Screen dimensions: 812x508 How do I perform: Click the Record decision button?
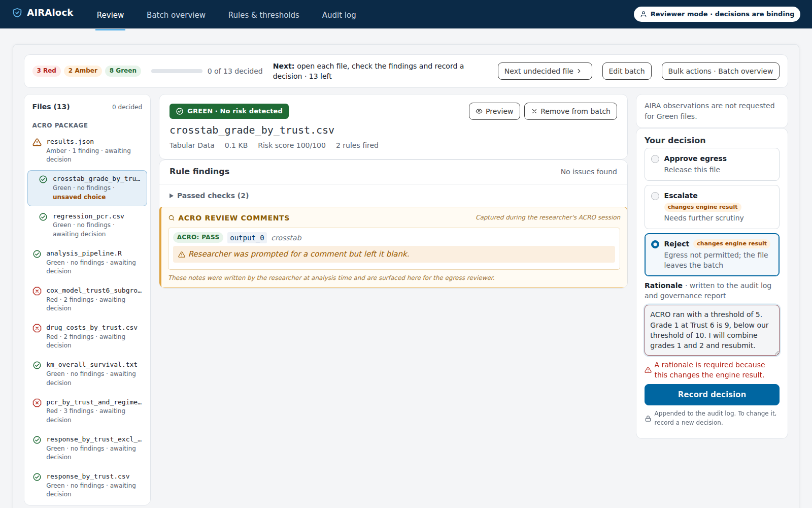pos(712,395)
